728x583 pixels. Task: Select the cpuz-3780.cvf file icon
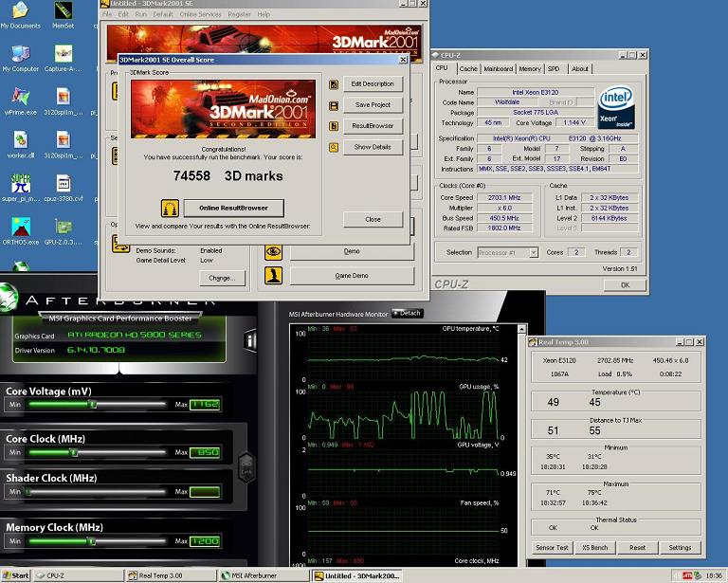[x=64, y=188]
